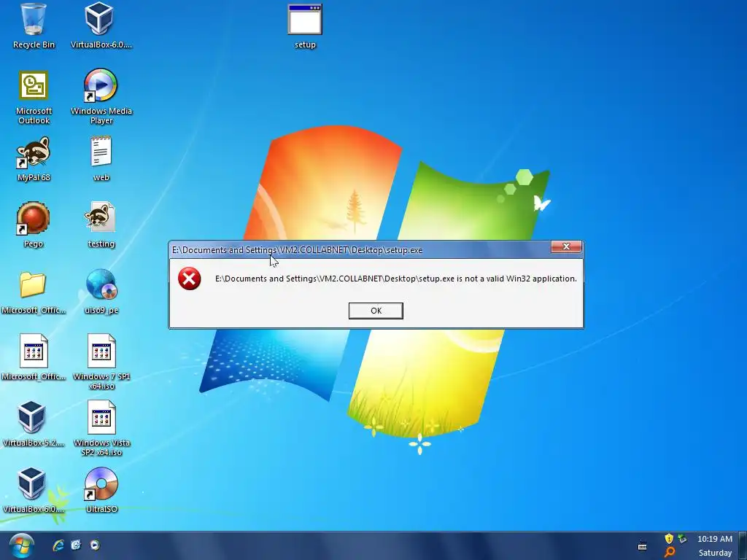This screenshot has height=560, width=747.
Task: Launch Internet Explorer from quick launch
Action: (58, 545)
